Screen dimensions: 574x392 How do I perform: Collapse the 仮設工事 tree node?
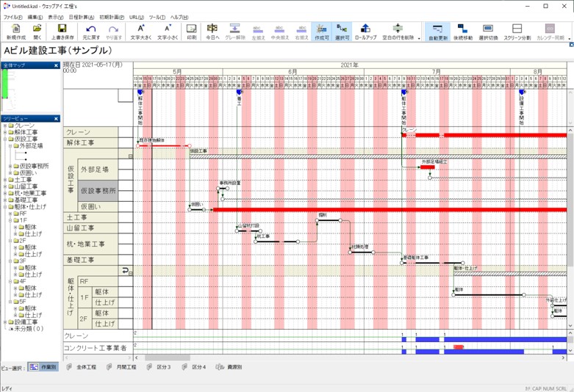tap(4, 139)
